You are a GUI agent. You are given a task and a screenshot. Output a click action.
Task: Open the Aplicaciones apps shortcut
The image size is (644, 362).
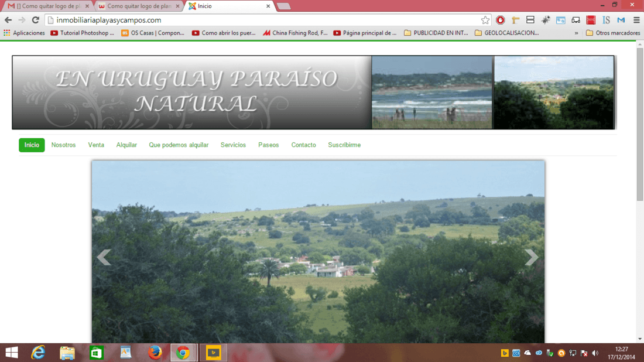(x=24, y=33)
